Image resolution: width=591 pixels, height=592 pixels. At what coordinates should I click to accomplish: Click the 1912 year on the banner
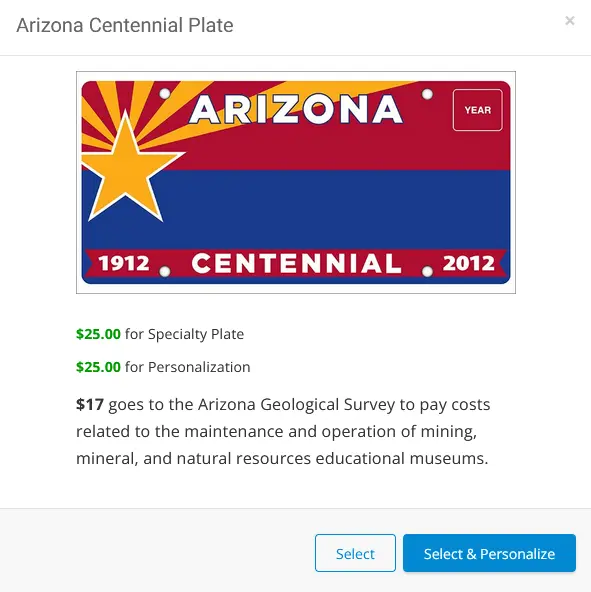124,263
